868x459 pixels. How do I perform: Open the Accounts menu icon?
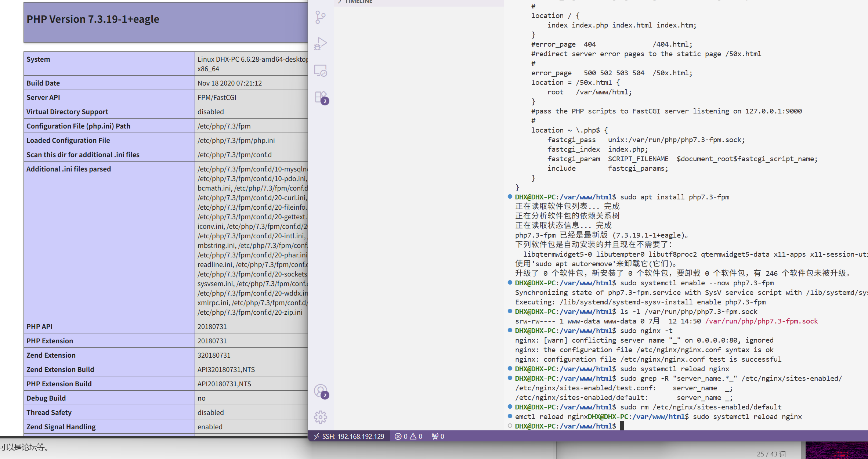coord(321,391)
